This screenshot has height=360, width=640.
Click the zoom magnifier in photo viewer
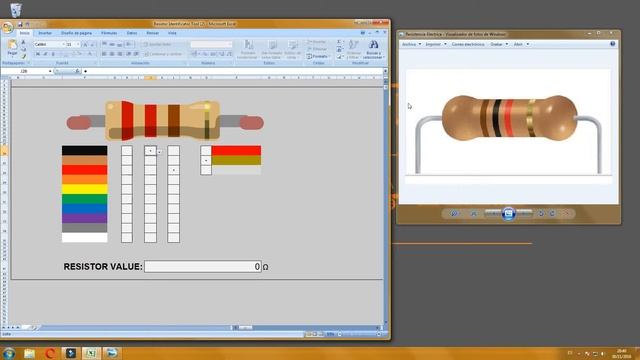tap(454, 213)
